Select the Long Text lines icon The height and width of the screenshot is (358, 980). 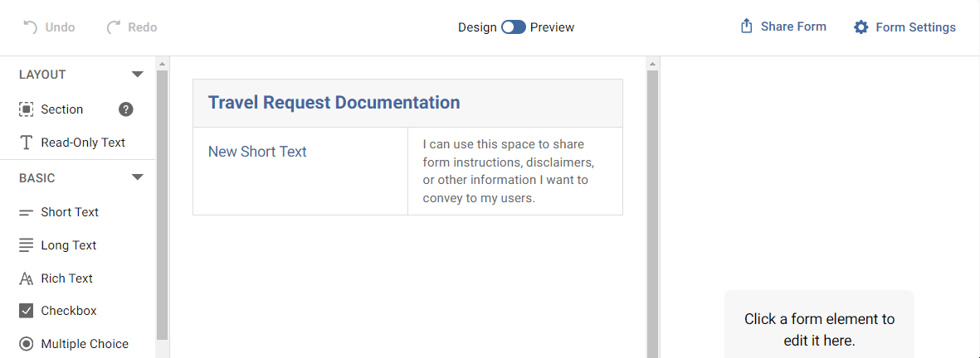27,245
